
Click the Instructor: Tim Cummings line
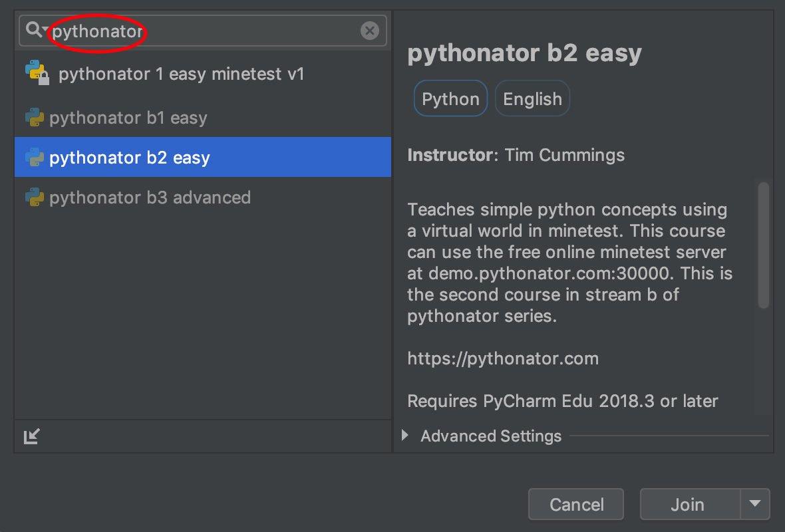[516, 155]
